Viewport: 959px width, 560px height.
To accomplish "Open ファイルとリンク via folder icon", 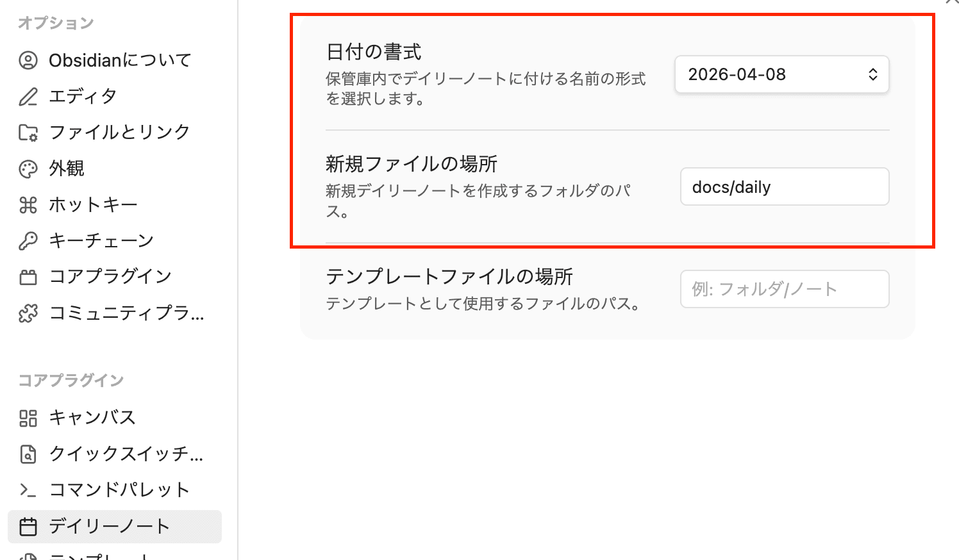I will coord(28,132).
